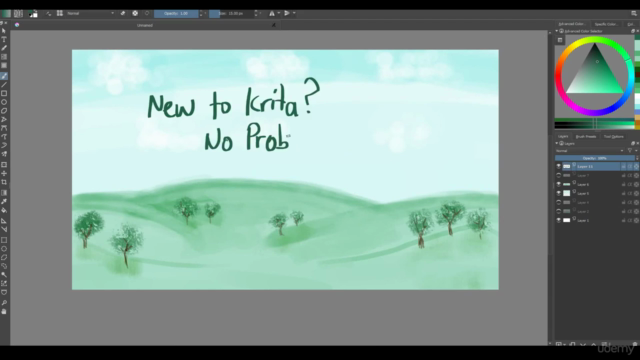
Task: Select the Dynamic Brush tool
Action: tap(4, 145)
